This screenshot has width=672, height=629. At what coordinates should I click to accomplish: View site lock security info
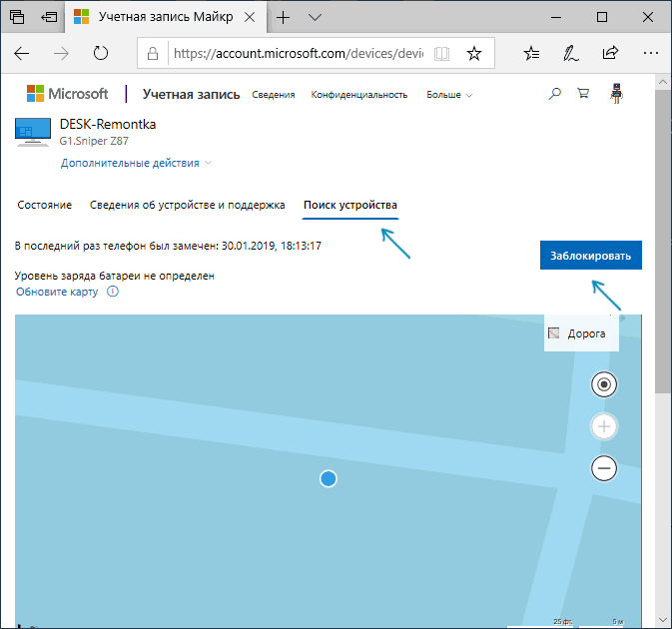coord(153,54)
